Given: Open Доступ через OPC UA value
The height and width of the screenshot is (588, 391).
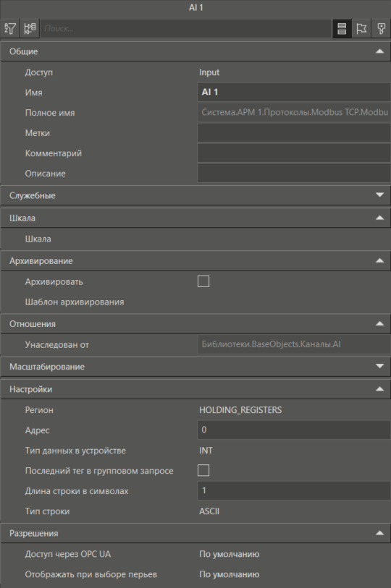Looking at the screenshot, I should (x=229, y=554).
